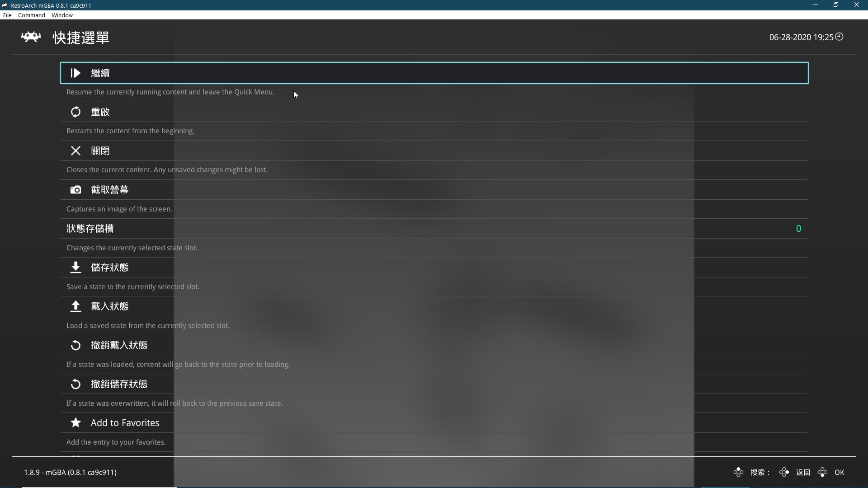Click the 'Captures an image of the screen' description
Viewport: 868px width, 488px height.
click(119, 209)
